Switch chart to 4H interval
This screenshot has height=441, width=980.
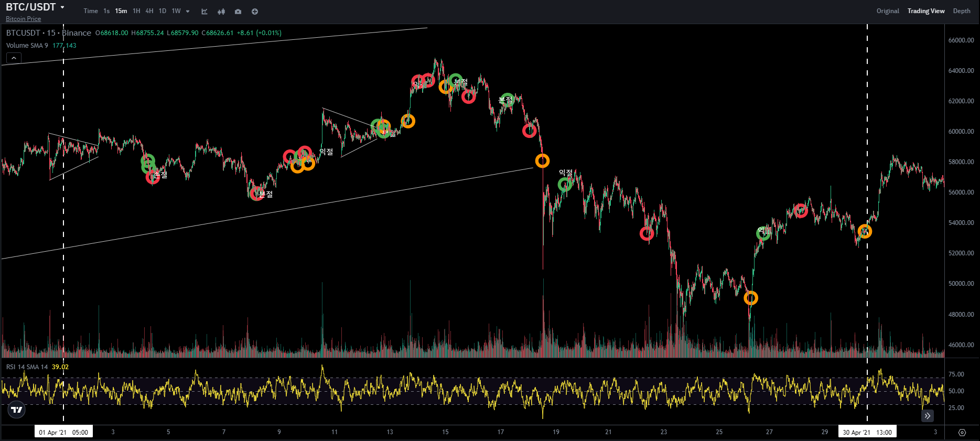(149, 11)
